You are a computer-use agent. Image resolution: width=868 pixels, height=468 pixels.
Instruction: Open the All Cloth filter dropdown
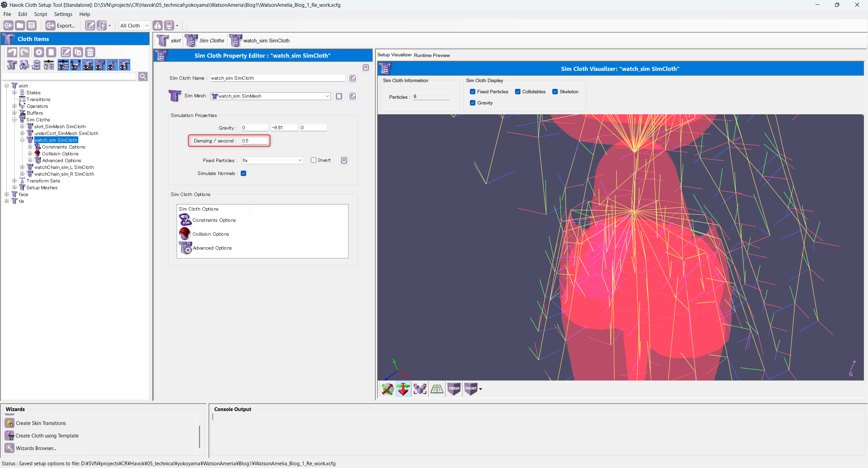coord(134,25)
